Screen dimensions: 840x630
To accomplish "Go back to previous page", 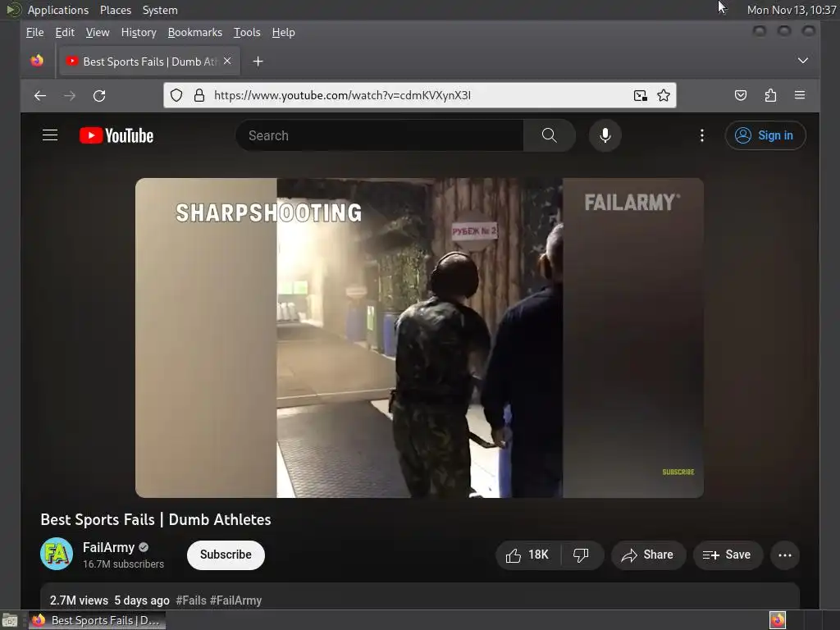I will [40, 95].
